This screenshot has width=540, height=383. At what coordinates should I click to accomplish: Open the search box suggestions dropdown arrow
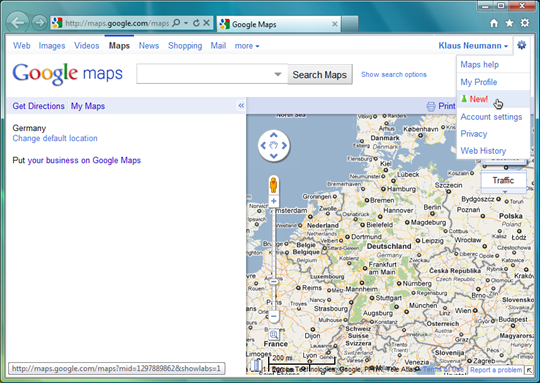[x=278, y=74]
